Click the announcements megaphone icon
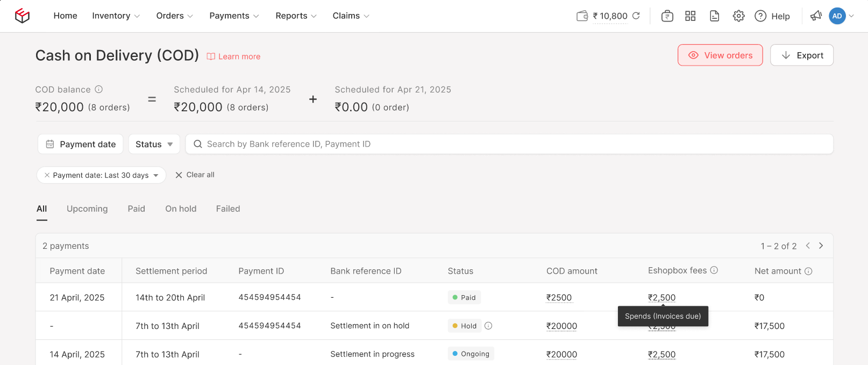This screenshot has width=868, height=365. (x=816, y=16)
